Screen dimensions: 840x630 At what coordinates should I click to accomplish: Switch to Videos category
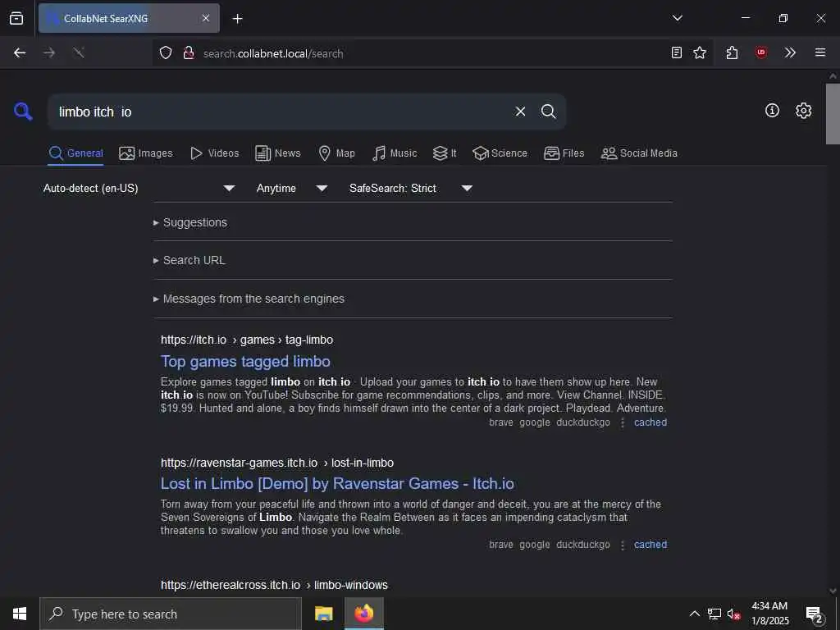click(x=214, y=153)
